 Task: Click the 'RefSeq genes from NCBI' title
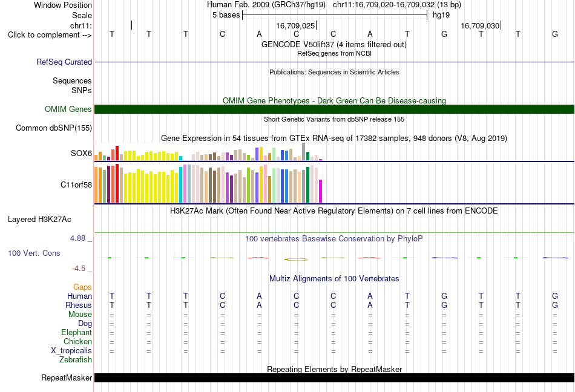pos(334,53)
